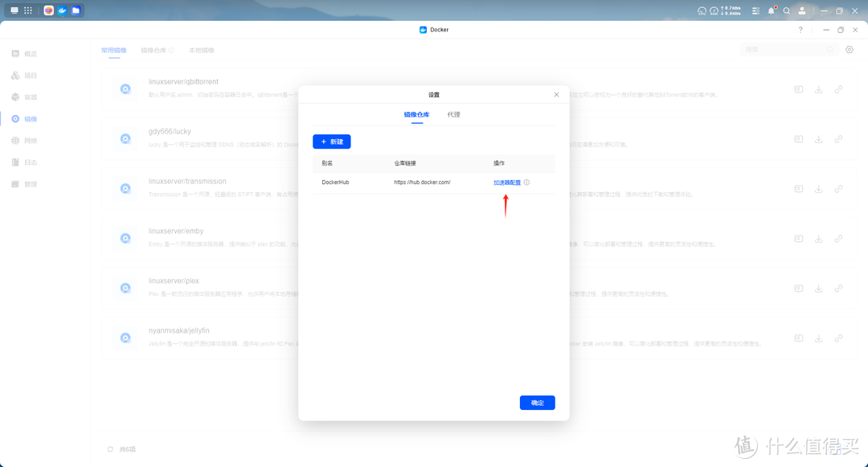Click the link icon for gdy666/lucky
868x467 pixels.
838,139
